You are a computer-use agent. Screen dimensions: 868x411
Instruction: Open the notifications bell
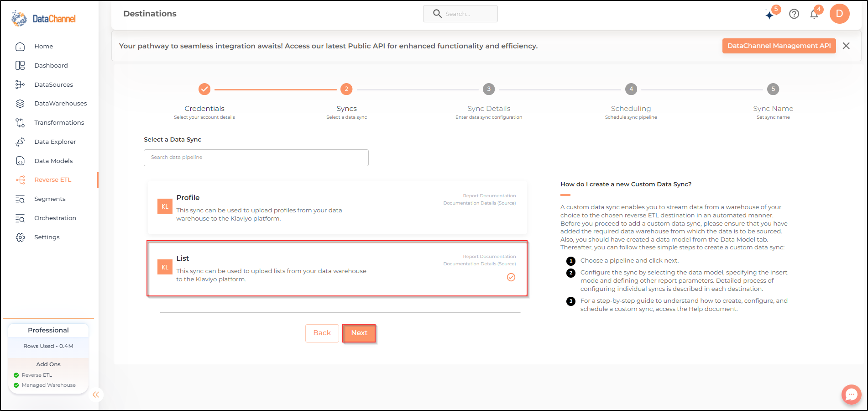814,15
